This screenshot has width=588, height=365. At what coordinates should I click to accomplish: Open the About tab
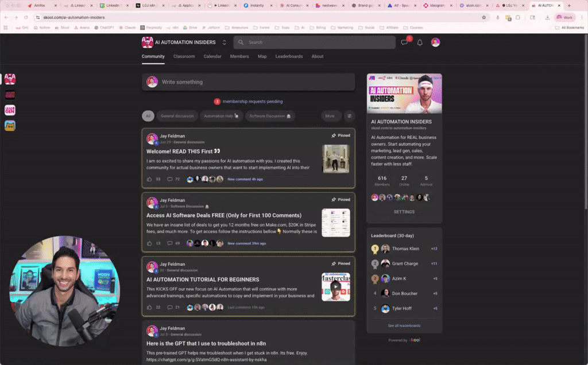pyautogui.click(x=318, y=56)
